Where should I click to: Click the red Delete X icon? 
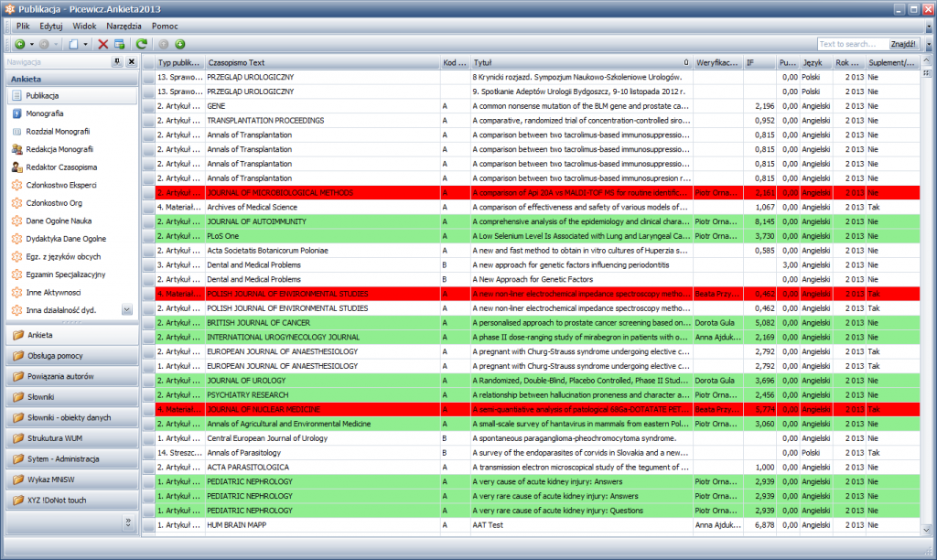click(102, 44)
